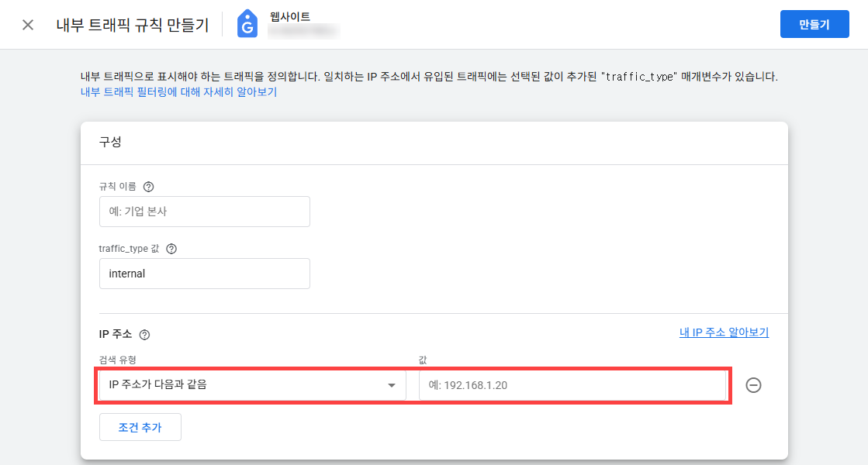Open 내 IP 주소 알아보기 link

pyautogui.click(x=724, y=332)
